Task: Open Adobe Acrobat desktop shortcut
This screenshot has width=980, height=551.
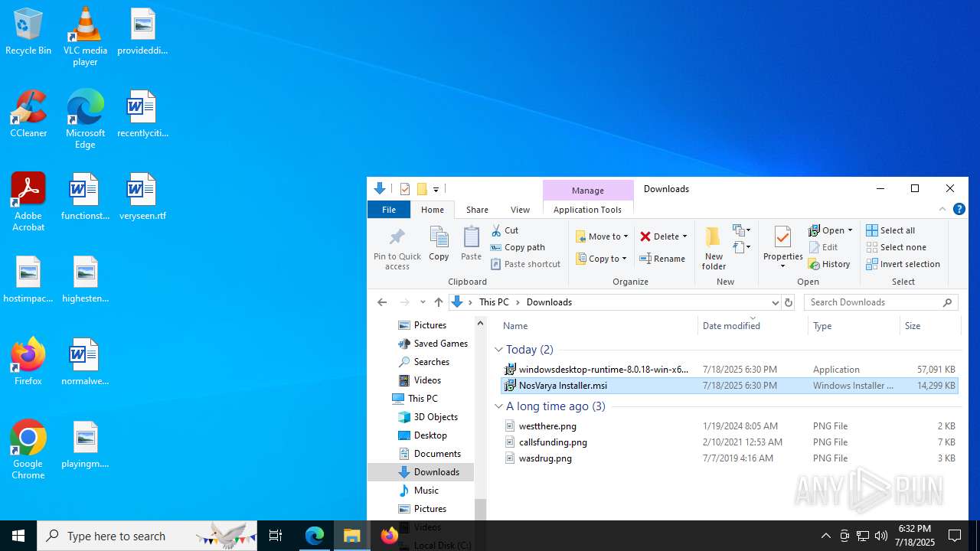Action: [28, 202]
